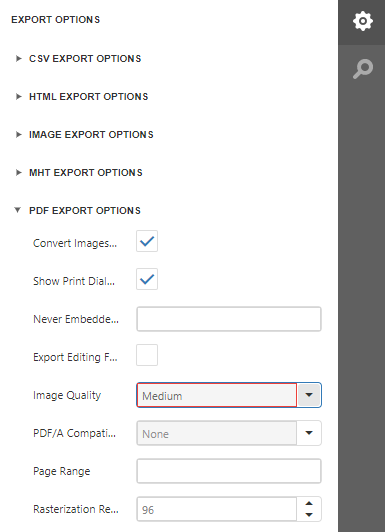
Task: Open the search magnifier tab
Action: [x=362, y=69]
